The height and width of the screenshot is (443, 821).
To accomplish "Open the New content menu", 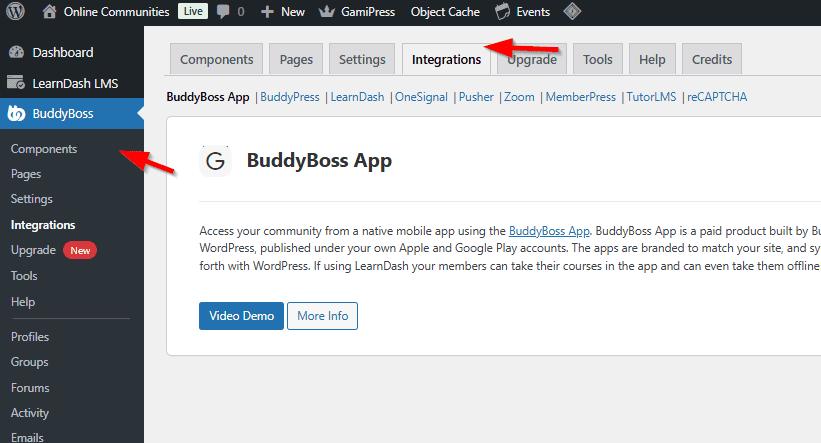I will (x=293, y=12).
